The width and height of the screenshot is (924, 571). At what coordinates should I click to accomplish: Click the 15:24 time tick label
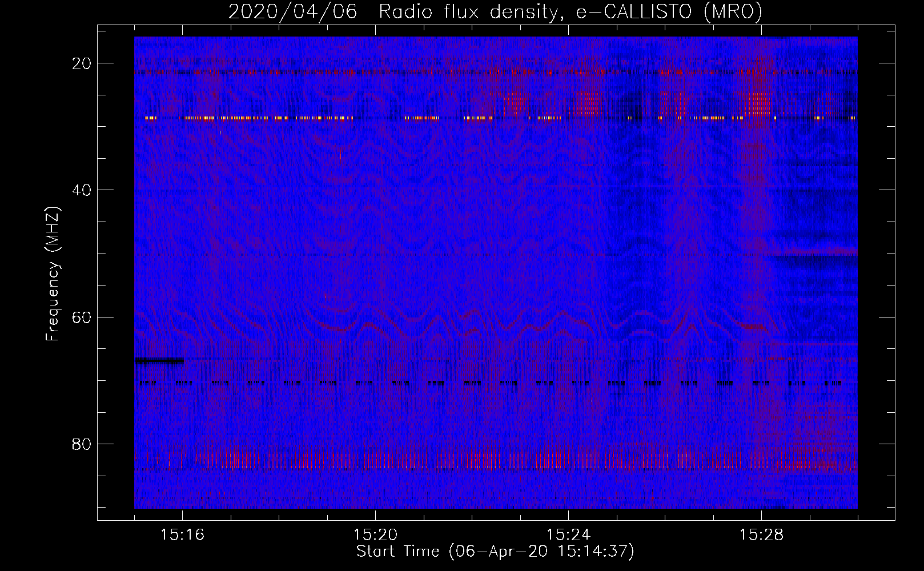click(568, 534)
